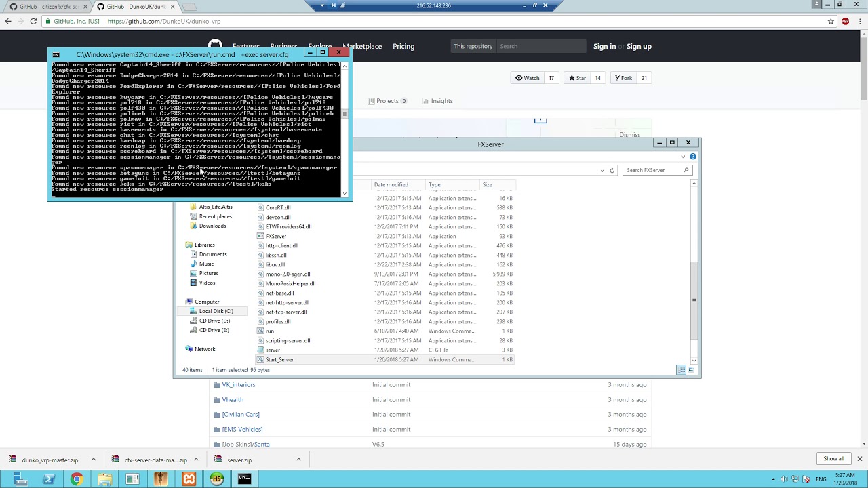Switch to cmd window in taskbar
This screenshot has height=488, width=868.
[244, 479]
